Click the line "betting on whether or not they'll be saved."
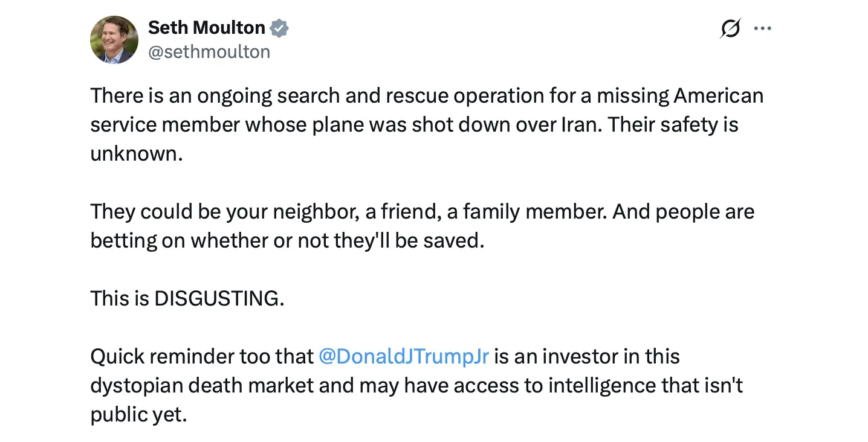The image size is (868, 442). [287, 240]
